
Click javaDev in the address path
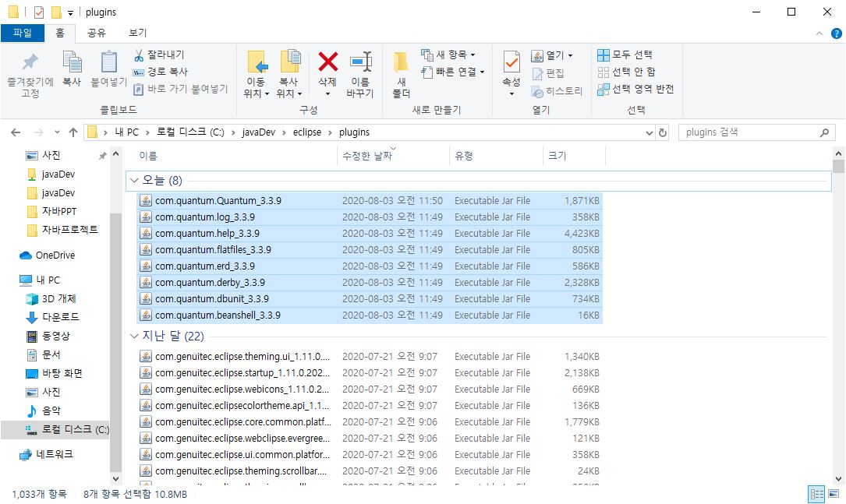click(x=258, y=132)
